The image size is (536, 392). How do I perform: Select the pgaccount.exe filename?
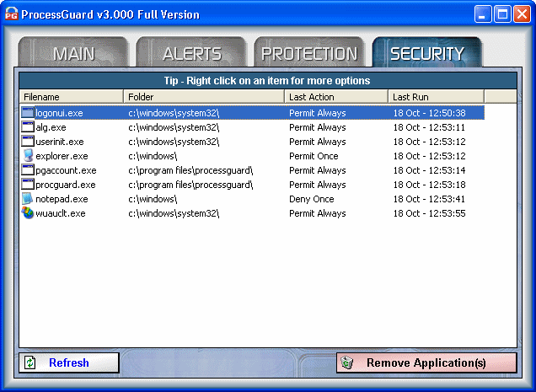pos(66,170)
